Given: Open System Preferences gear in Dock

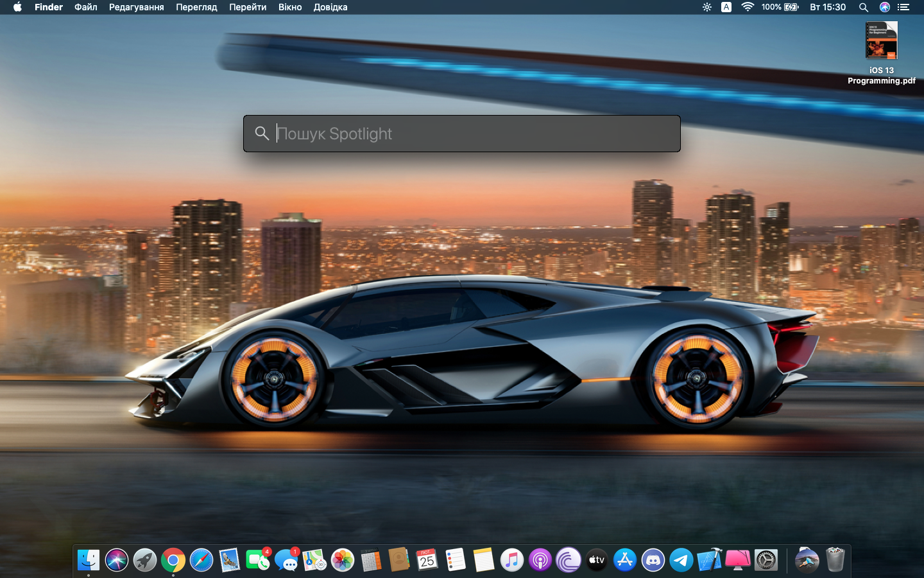Looking at the screenshot, I should (x=766, y=560).
